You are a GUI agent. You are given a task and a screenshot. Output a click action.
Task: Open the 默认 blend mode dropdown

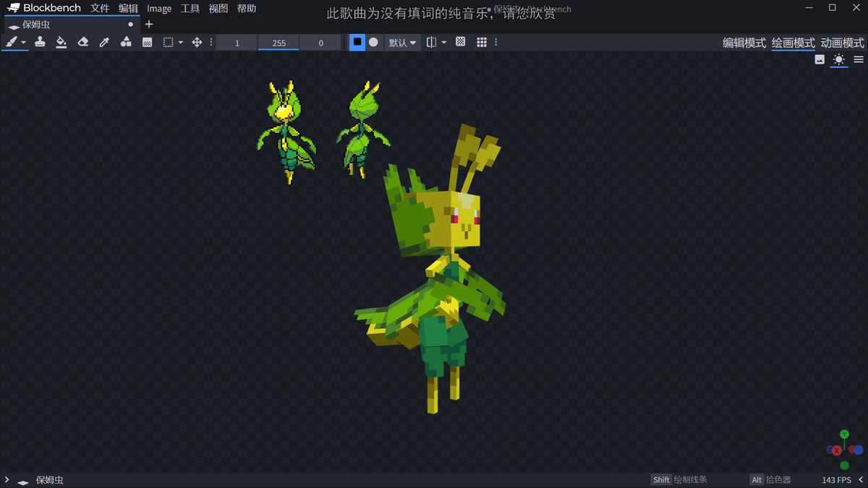(x=402, y=42)
